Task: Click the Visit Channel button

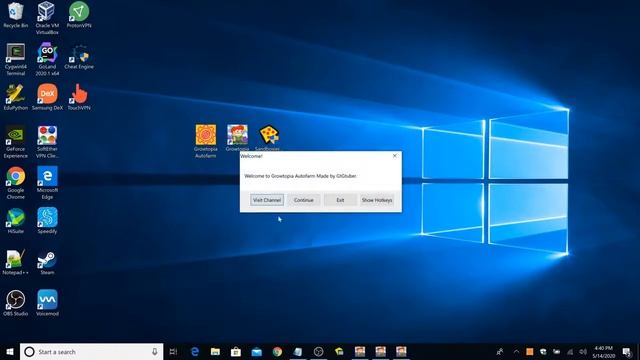Action: tap(267, 200)
